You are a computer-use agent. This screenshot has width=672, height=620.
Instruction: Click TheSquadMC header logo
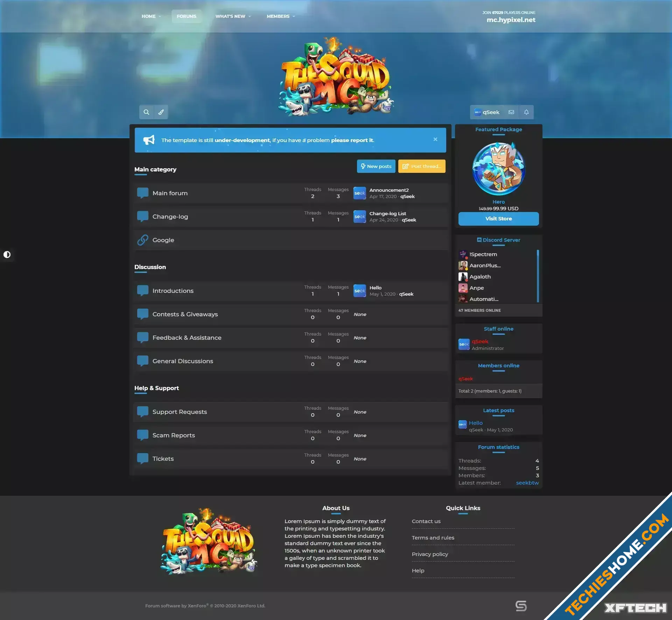coord(336,77)
